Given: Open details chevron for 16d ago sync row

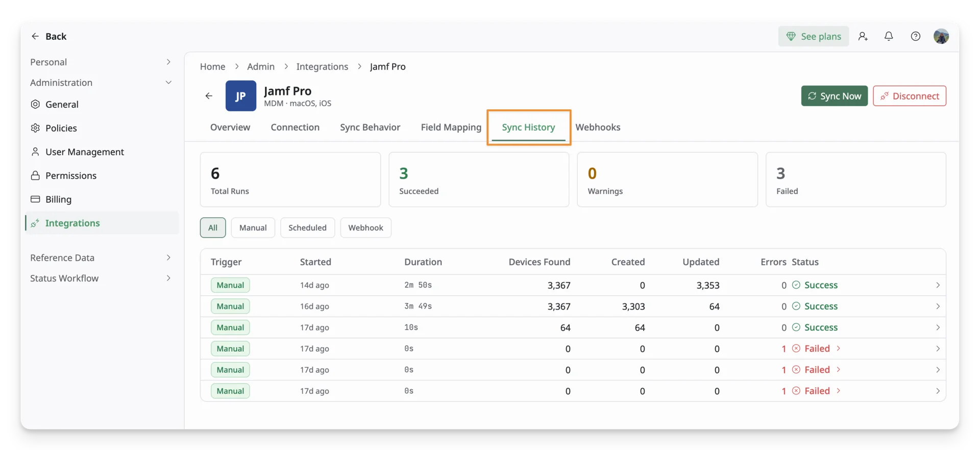Looking at the screenshot, I should pyautogui.click(x=938, y=306).
